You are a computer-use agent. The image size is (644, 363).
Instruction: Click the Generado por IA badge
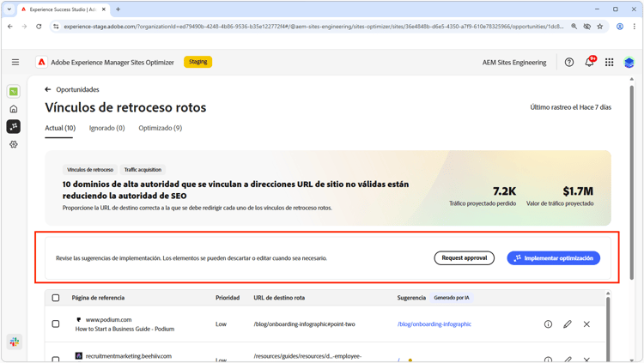click(452, 298)
